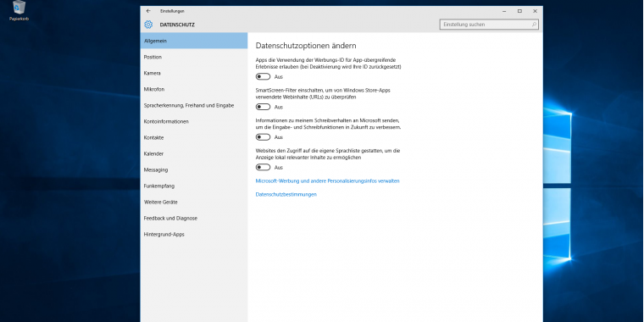Click the Datenschutzoptionen ändern heading
The height and width of the screenshot is (322, 644).
[x=306, y=46]
